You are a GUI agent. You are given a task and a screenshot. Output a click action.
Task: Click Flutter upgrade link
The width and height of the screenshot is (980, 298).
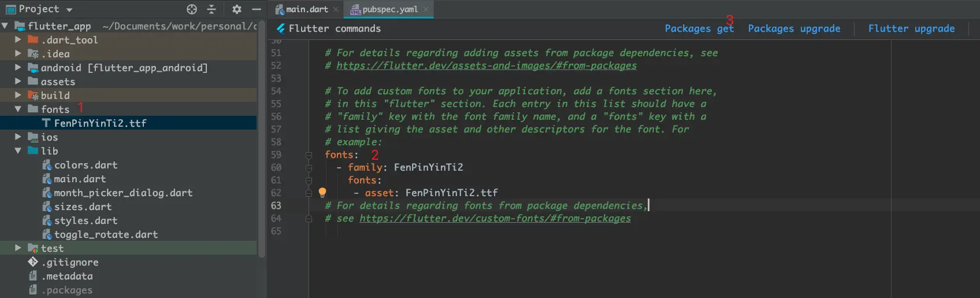click(911, 28)
